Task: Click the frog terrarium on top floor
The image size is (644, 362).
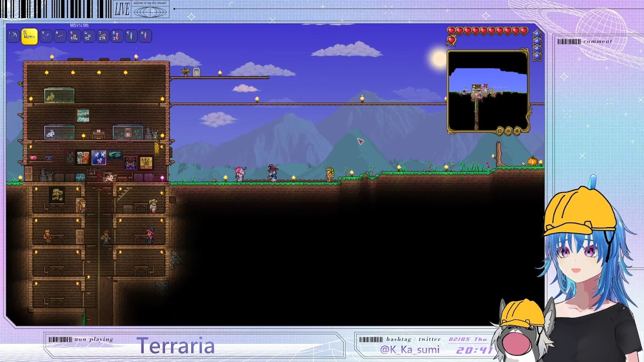Action: pos(59,95)
